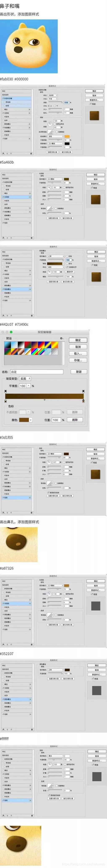Open the gear menu in Gradient Editor presets
Image resolution: width=107 pixels, height=868 pixels.
tap(61, 338)
